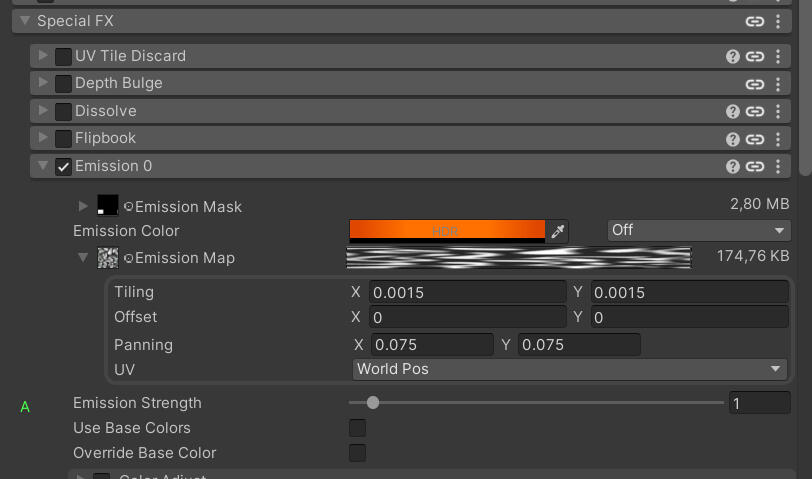
Task: Select the Emission Map texture thumbnail
Action: tap(107, 259)
